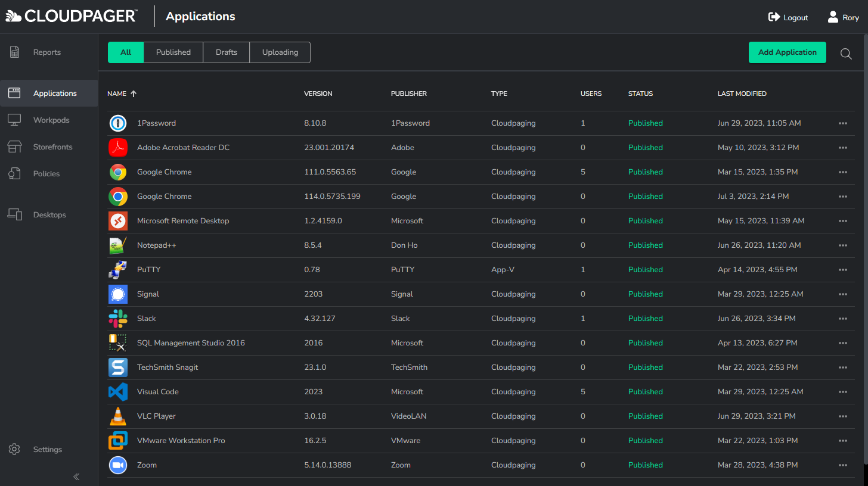Screen dimensions: 868x486
Task: Click the Jul 3, 2023, 2:14 PM date
Action: [754, 197]
